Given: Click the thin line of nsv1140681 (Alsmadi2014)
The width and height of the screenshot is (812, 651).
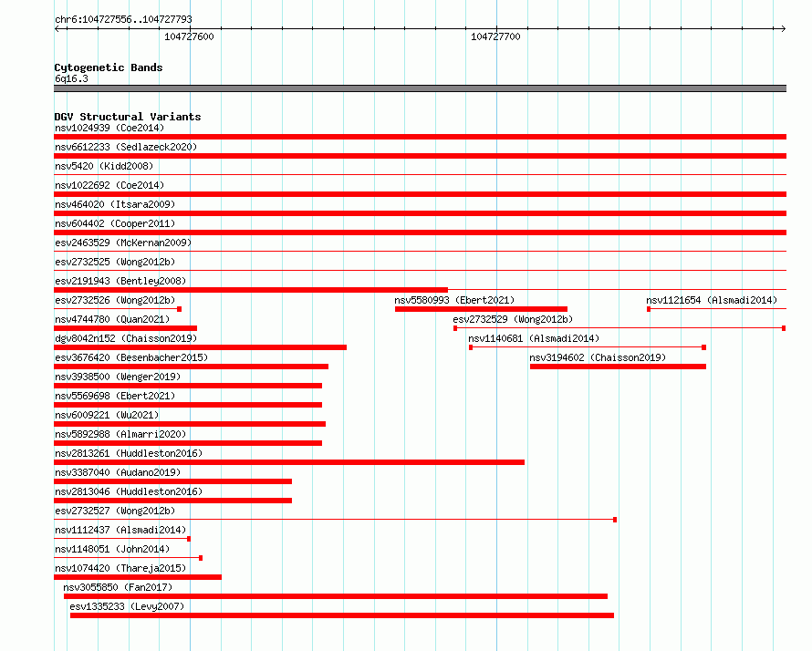Looking at the screenshot, I should (x=588, y=347).
